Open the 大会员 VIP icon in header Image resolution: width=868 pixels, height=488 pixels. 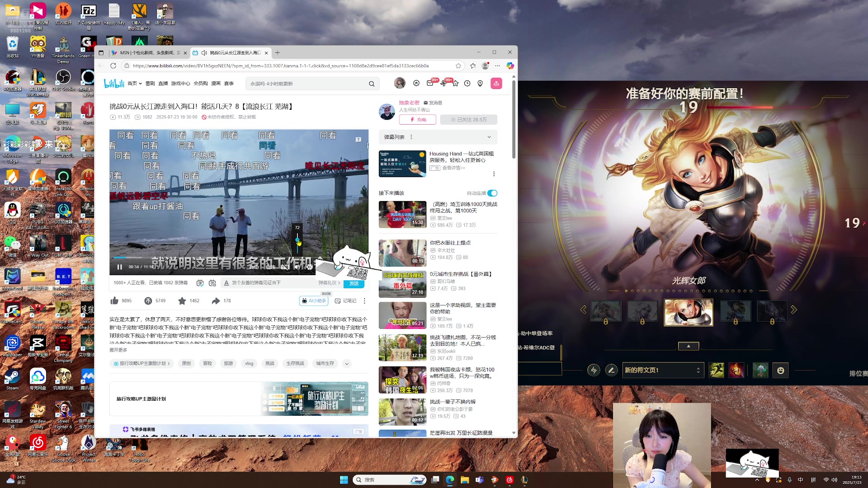click(x=416, y=83)
